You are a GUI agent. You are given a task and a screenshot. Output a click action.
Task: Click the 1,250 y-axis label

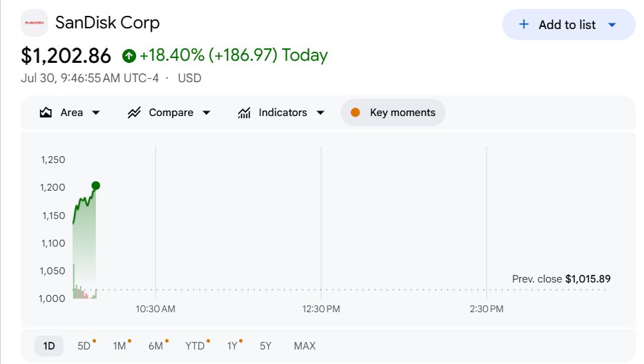coord(53,160)
